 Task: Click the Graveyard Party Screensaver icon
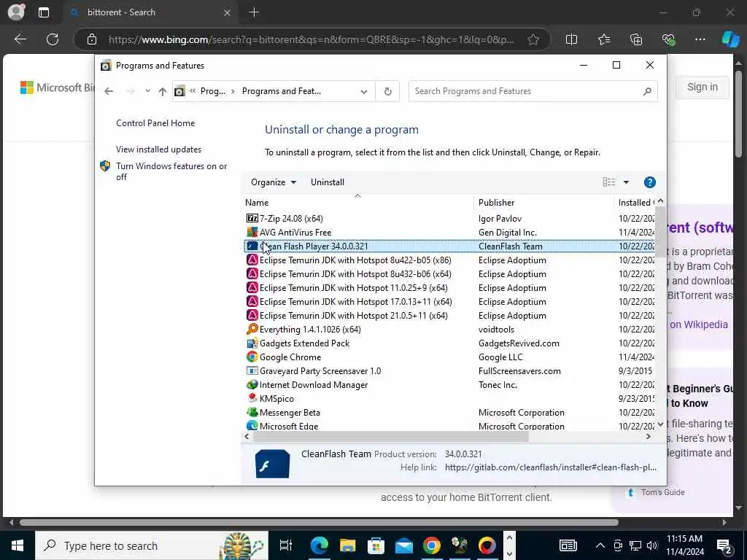252,370
